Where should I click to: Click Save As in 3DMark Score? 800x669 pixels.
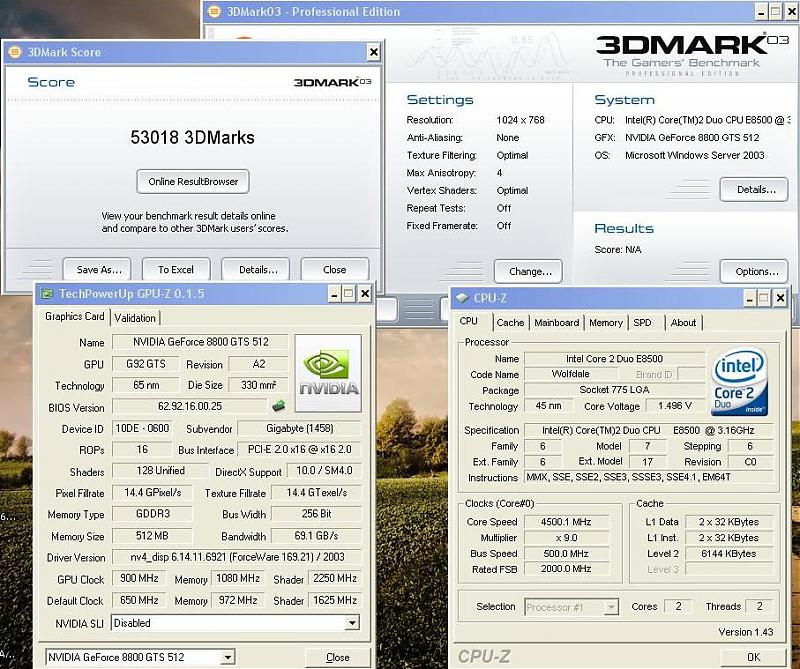(x=97, y=269)
